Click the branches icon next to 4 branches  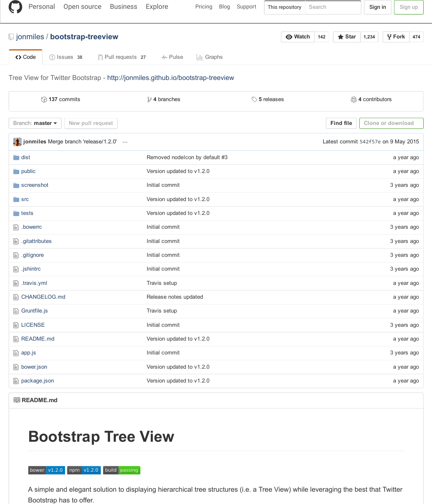[x=150, y=99]
